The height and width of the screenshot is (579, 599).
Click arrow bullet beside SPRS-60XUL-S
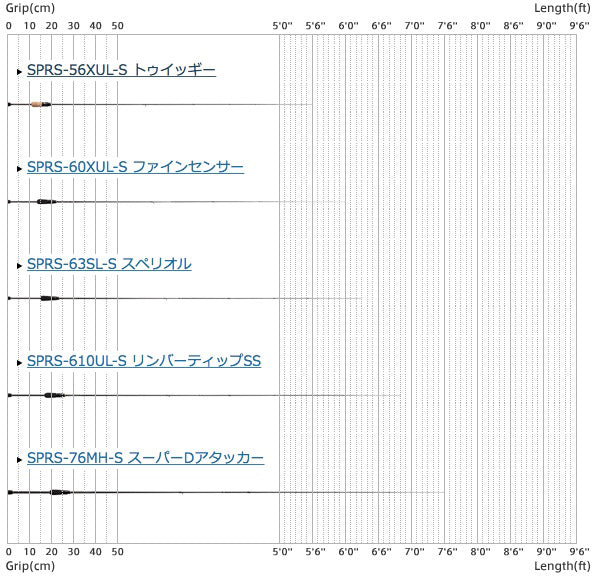(19, 168)
